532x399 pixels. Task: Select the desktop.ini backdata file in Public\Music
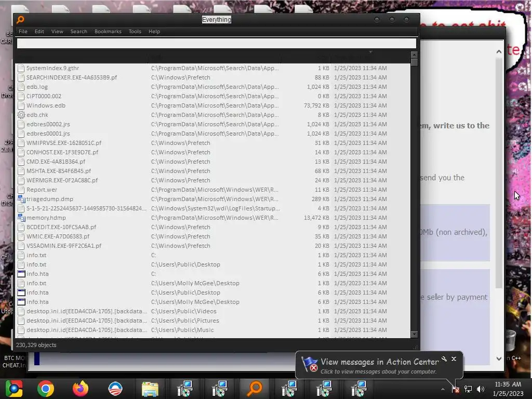87,330
